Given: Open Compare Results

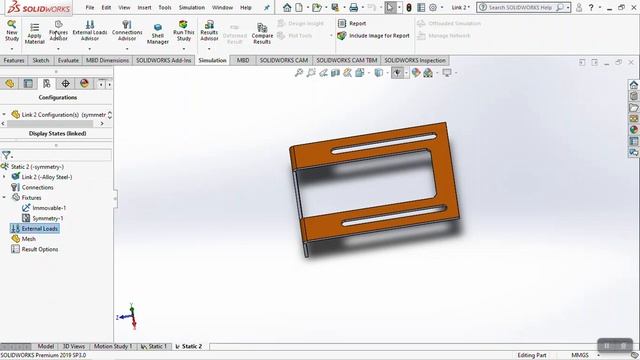Looking at the screenshot, I should (x=262, y=33).
